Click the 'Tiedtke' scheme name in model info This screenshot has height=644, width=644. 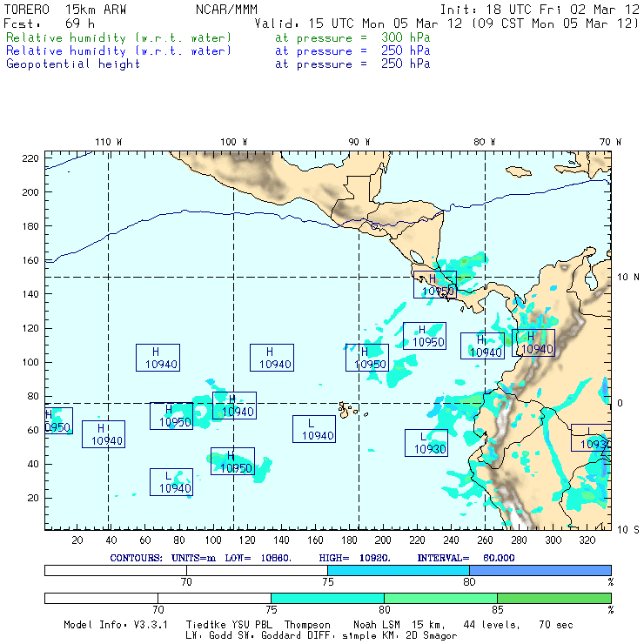click(x=205, y=625)
